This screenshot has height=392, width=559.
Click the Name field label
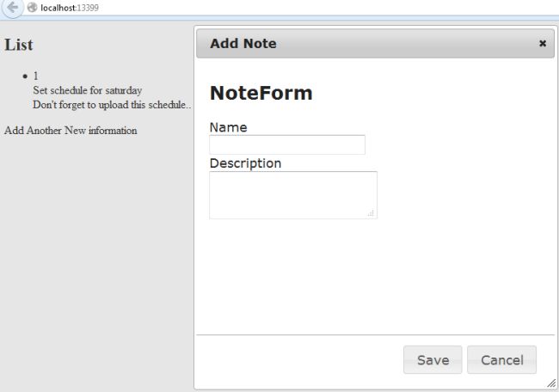[x=228, y=127]
